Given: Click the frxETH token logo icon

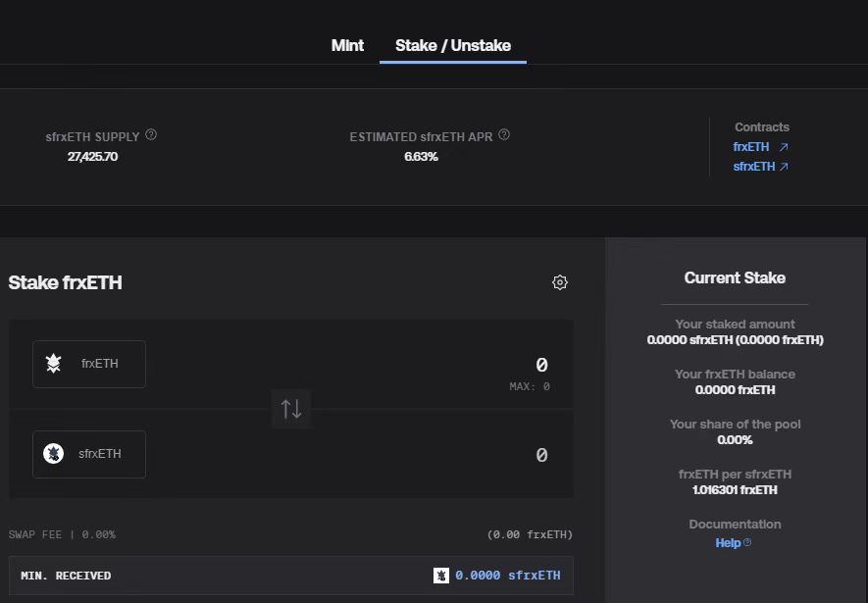Looking at the screenshot, I should [54, 364].
